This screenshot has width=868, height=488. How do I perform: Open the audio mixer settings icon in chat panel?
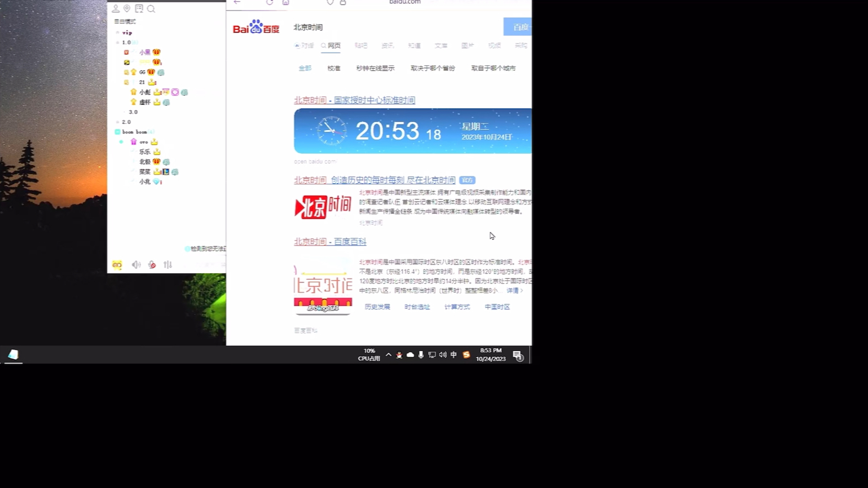pyautogui.click(x=168, y=265)
